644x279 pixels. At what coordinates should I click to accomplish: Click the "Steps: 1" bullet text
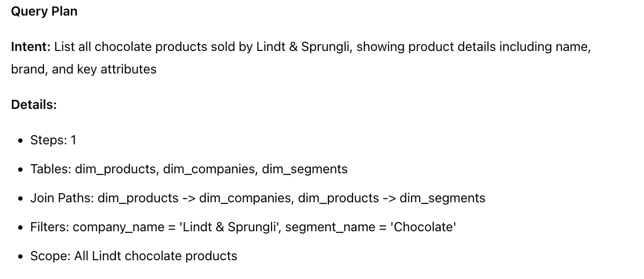(x=53, y=140)
